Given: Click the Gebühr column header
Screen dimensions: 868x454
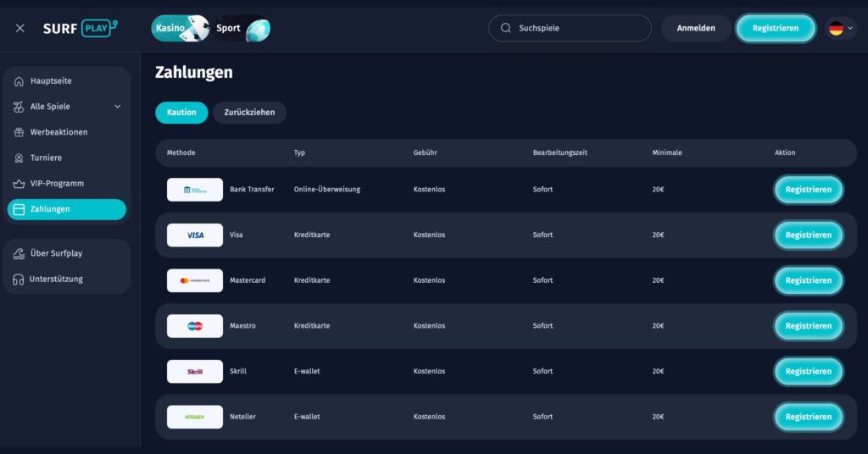Looking at the screenshot, I should point(426,152).
